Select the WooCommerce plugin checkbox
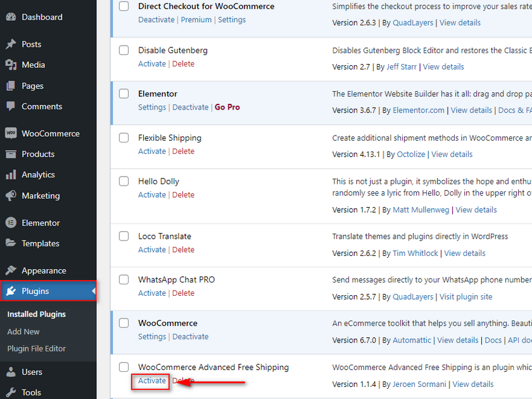Screen dimensions: 532x399 click(124, 323)
